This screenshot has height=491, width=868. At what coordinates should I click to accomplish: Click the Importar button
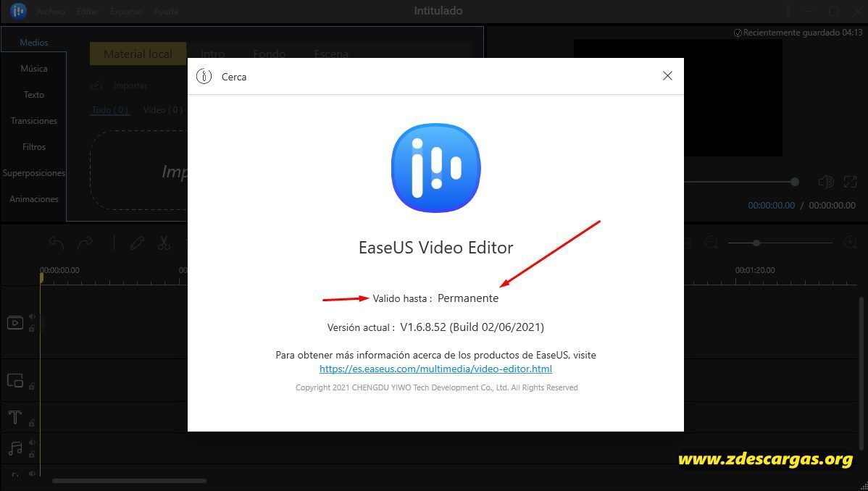tap(130, 85)
